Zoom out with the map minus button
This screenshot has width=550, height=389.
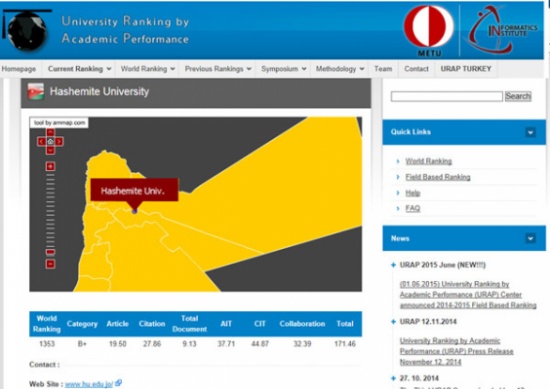point(51,264)
